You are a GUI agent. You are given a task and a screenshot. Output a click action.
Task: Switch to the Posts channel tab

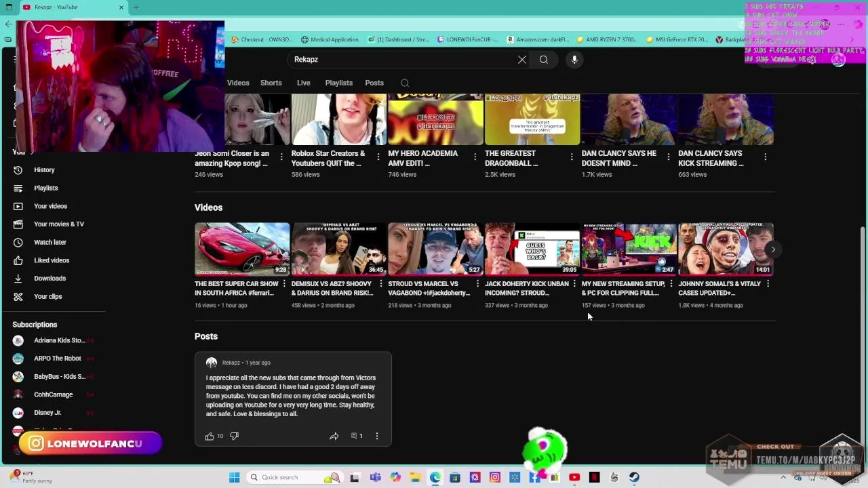pyautogui.click(x=374, y=83)
